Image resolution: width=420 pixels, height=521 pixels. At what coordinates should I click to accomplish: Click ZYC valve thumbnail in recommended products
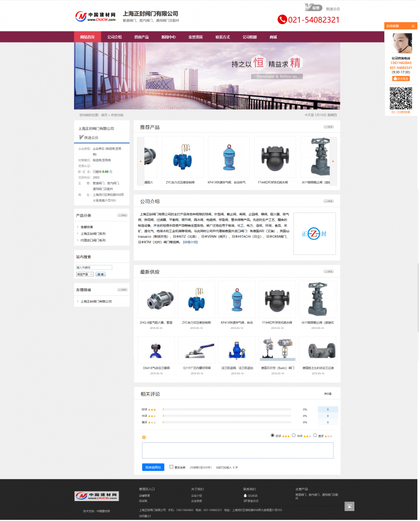coord(183,157)
